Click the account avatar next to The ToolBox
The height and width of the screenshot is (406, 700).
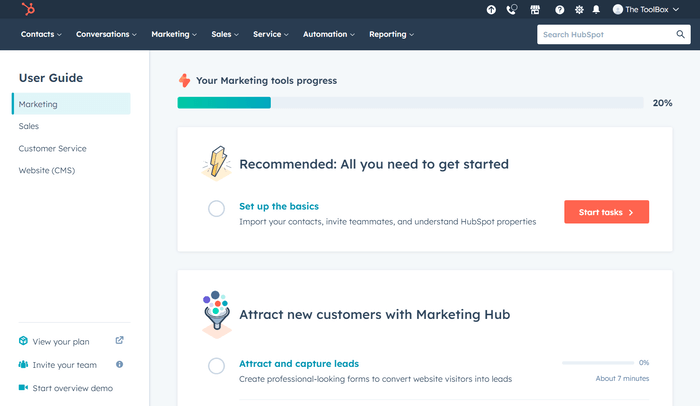618,9
